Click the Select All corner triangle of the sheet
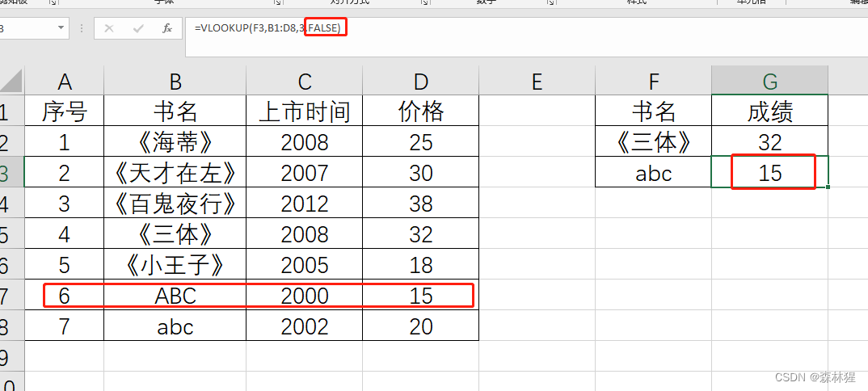 [11, 81]
